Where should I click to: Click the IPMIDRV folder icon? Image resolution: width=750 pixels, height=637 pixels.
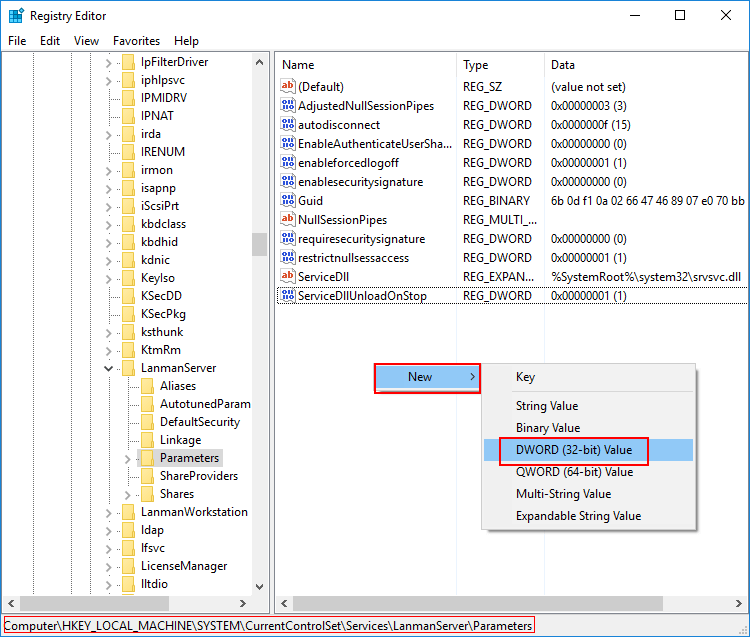coord(128,98)
